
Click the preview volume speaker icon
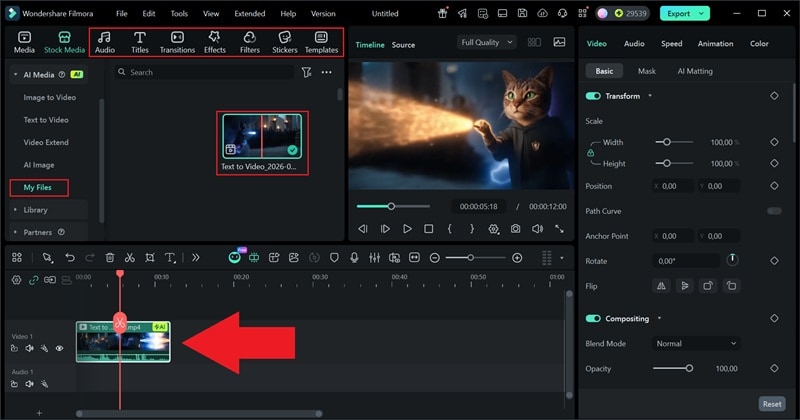(x=537, y=229)
